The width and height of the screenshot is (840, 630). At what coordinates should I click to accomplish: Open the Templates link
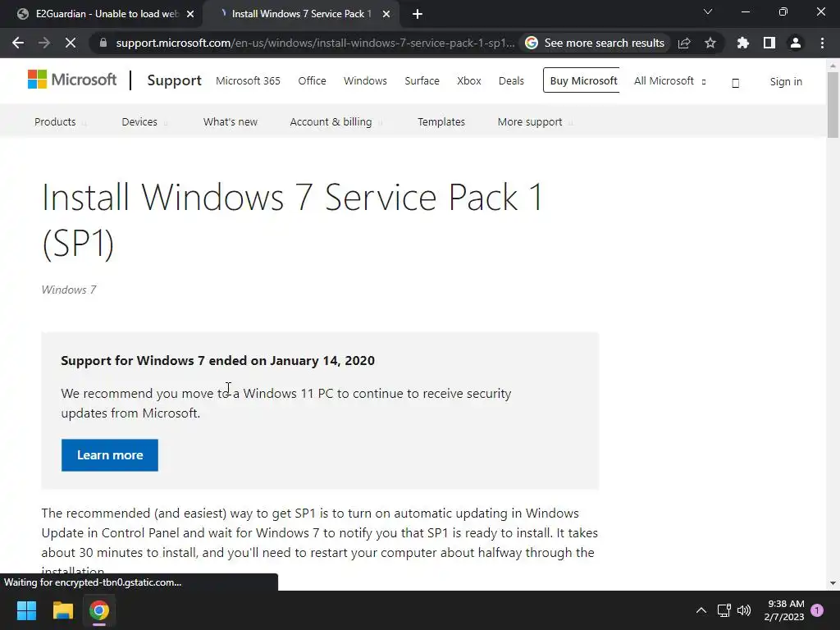[441, 121]
